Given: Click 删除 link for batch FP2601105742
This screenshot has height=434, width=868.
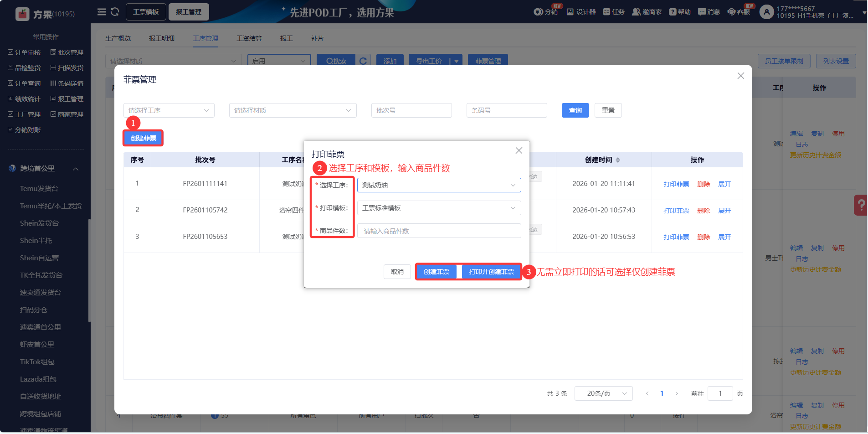Looking at the screenshot, I should tap(704, 211).
